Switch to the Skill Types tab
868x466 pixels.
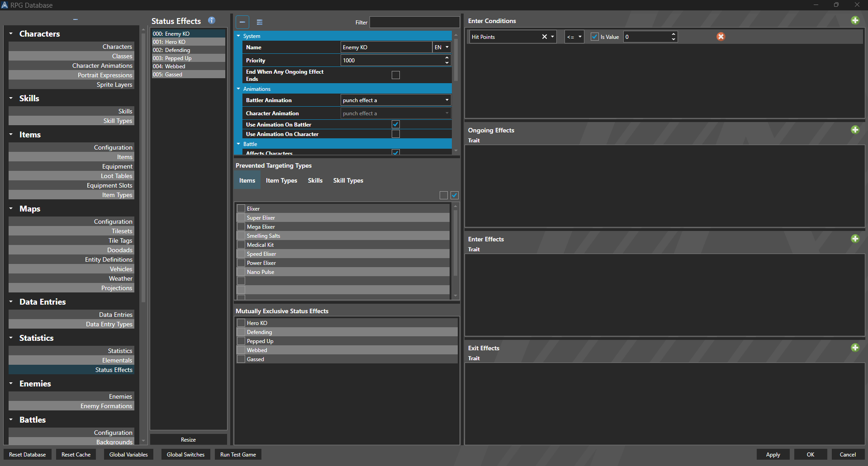click(348, 180)
